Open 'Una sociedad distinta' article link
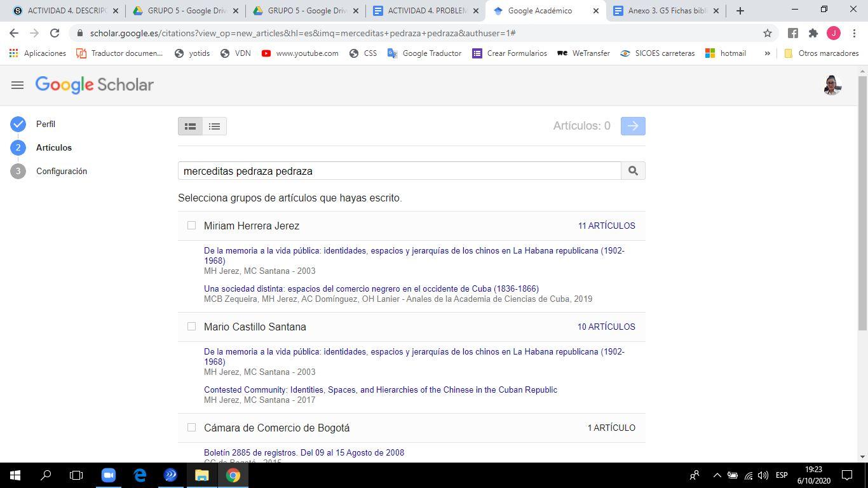This screenshot has width=868, height=488. (371, 288)
